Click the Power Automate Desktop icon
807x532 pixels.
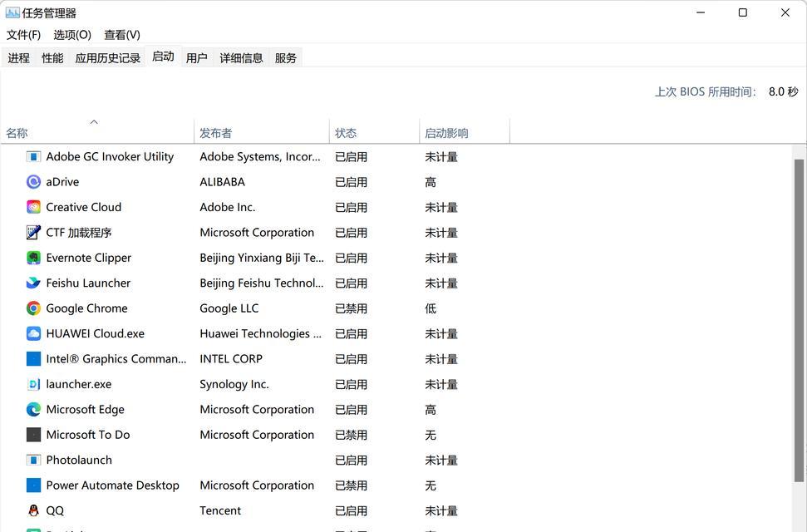pyautogui.click(x=33, y=485)
